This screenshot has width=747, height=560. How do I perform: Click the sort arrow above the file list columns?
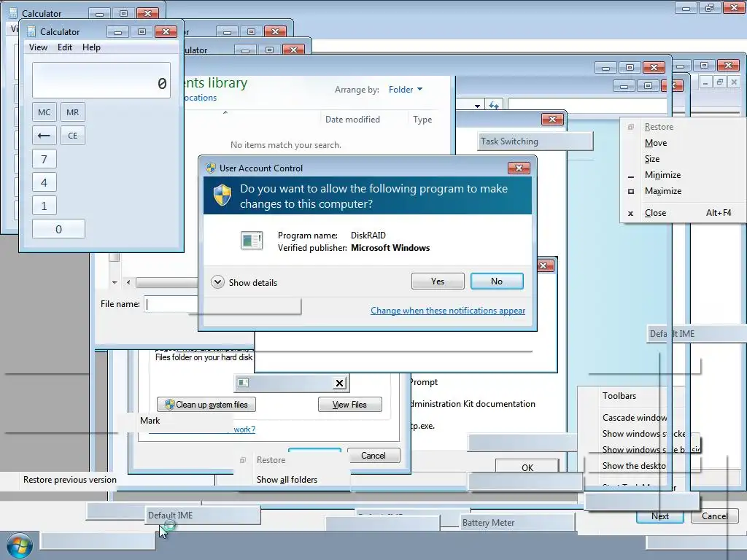(x=225, y=112)
